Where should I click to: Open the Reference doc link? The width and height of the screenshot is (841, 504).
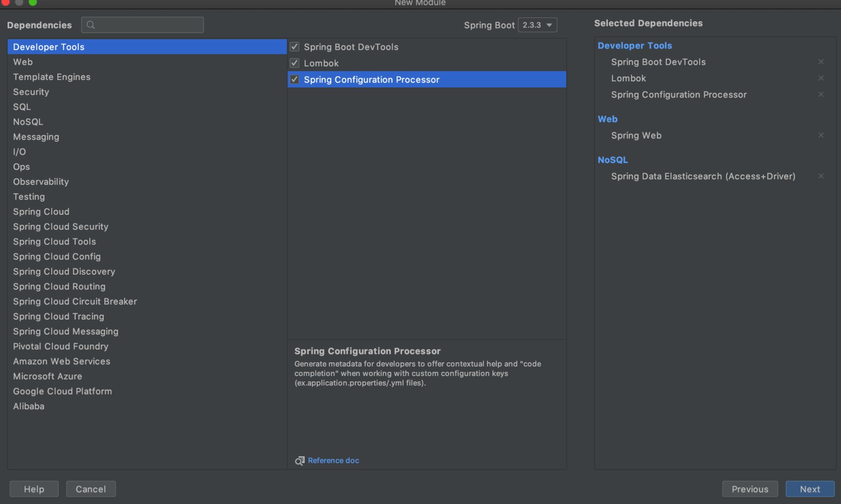333,460
